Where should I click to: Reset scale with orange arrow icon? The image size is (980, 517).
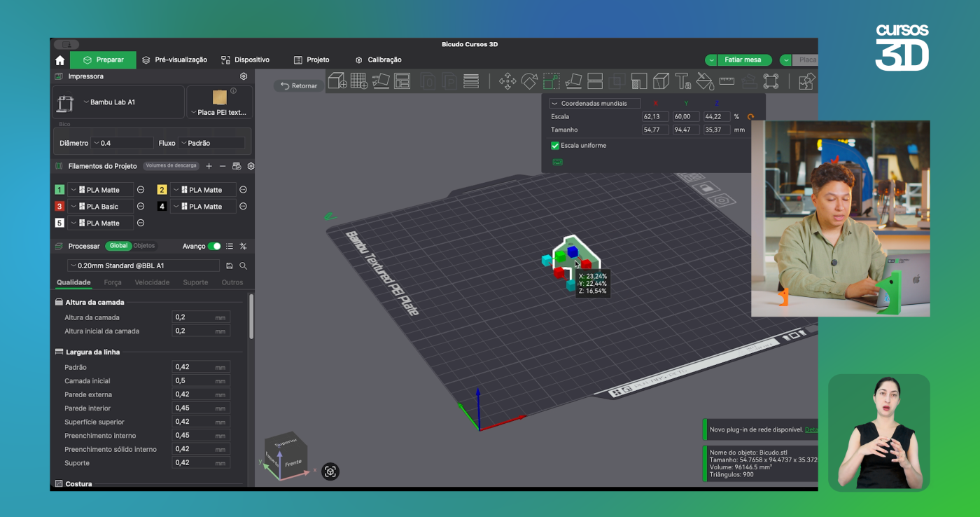click(x=751, y=117)
